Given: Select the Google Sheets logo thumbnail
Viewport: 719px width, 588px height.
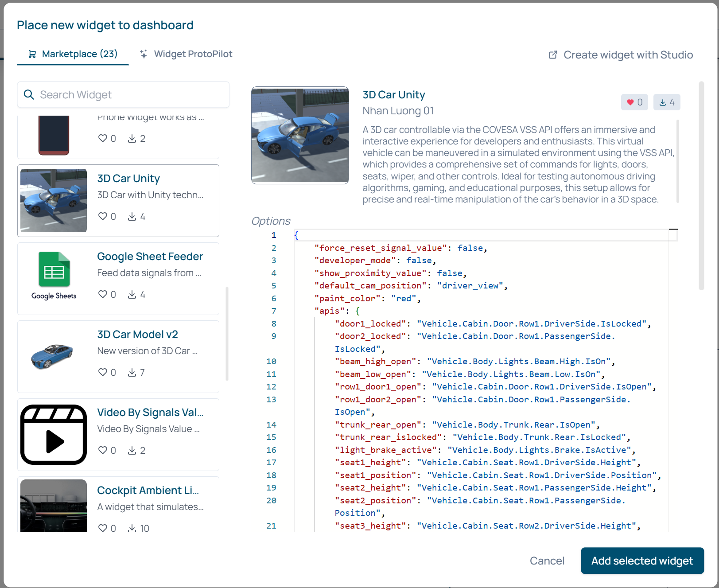Looking at the screenshot, I should point(54,276).
